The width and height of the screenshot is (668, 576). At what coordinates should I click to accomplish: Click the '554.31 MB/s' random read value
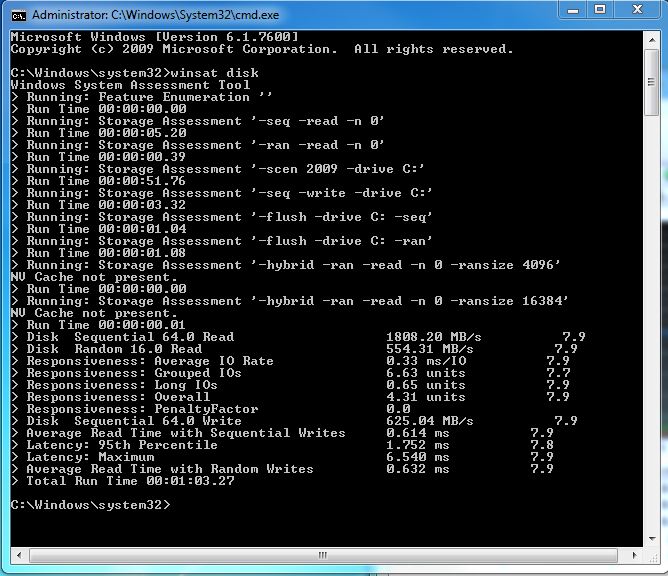coord(429,349)
